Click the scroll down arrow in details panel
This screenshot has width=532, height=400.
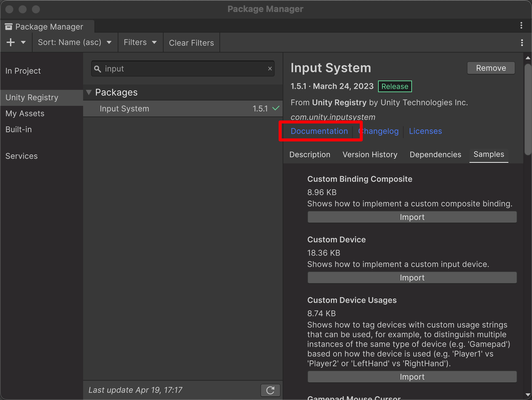(x=528, y=395)
